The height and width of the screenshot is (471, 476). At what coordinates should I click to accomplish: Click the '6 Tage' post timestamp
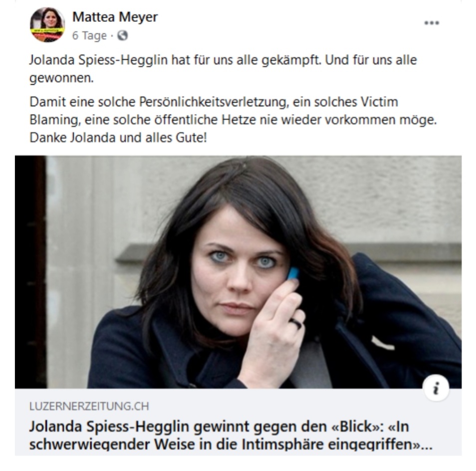tap(89, 35)
